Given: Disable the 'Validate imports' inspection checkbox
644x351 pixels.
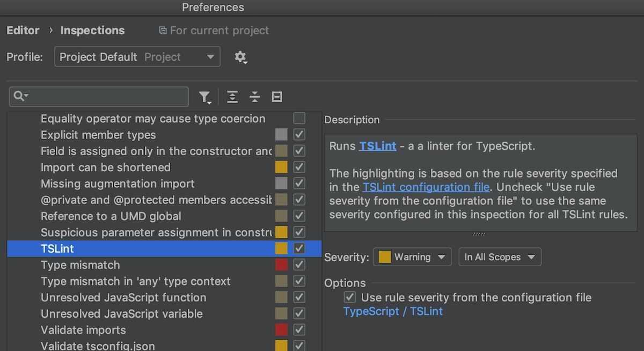Looking at the screenshot, I should [x=299, y=330].
